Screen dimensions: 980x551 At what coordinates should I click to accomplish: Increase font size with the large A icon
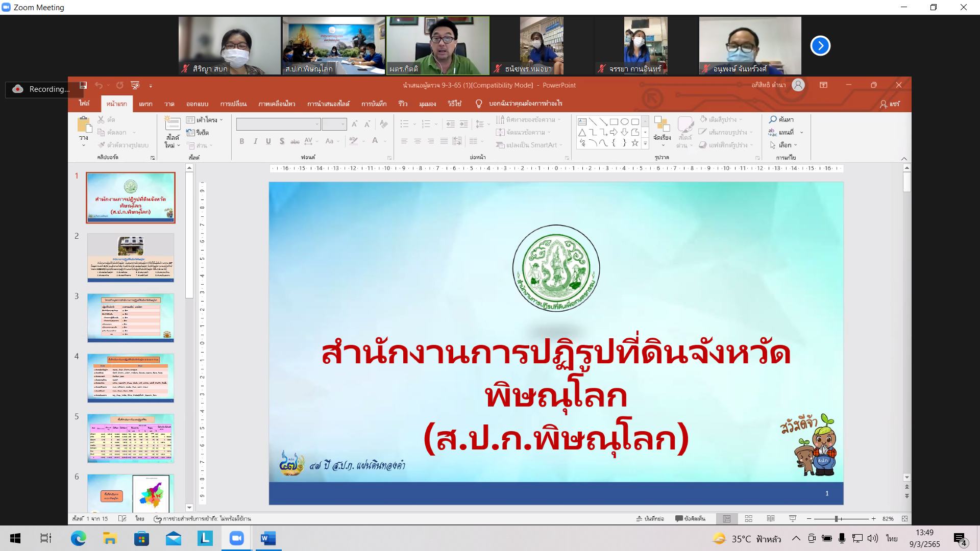(354, 124)
